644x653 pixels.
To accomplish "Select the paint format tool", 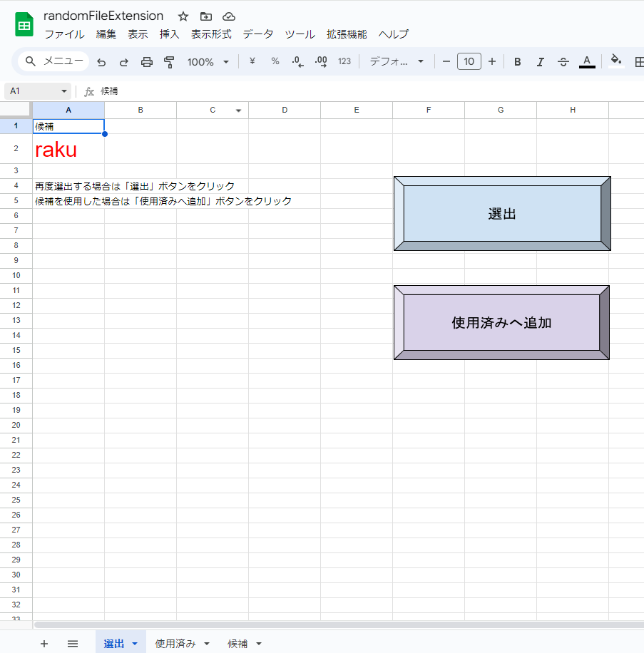I will pyautogui.click(x=169, y=61).
